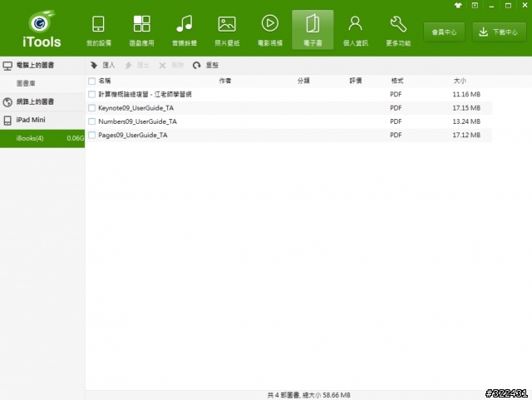Open the 下載中心 download center
Screen dimensions: 532x400
coord(499,32)
